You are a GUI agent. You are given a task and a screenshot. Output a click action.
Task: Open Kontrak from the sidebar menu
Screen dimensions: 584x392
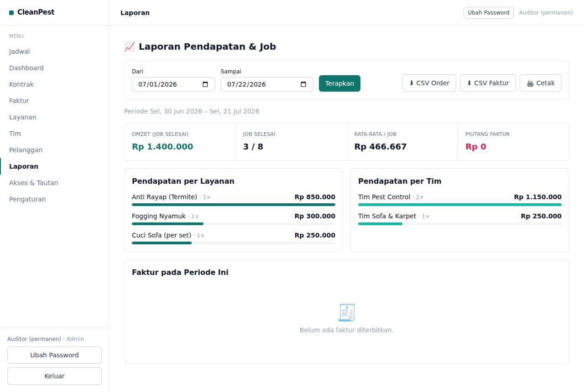54,84
